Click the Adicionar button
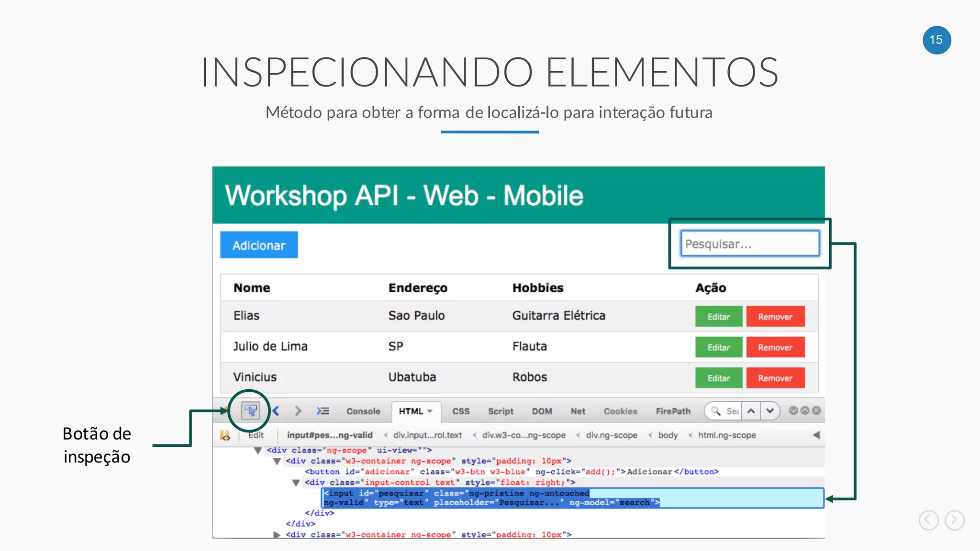The image size is (980, 551). tap(259, 245)
